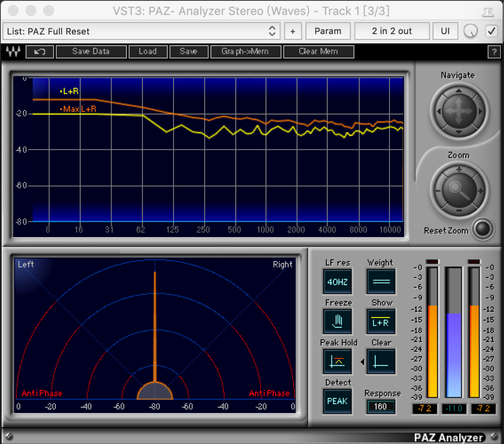The height and width of the screenshot is (444, 504).
Task: Toggle the plugin bypass checkbox
Action: point(492,31)
